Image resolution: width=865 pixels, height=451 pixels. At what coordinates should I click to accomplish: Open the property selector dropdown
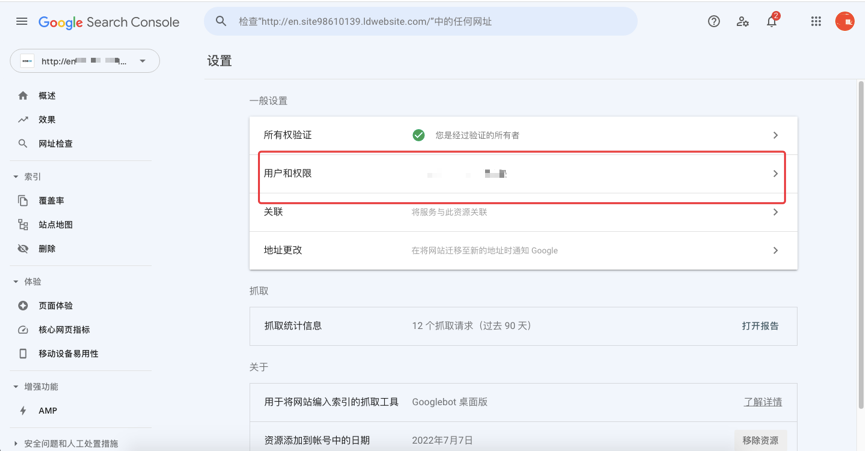(85, 61)
